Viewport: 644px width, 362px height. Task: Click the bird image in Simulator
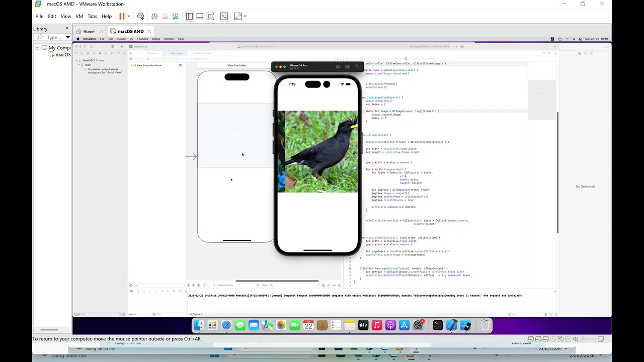[317, 151]
